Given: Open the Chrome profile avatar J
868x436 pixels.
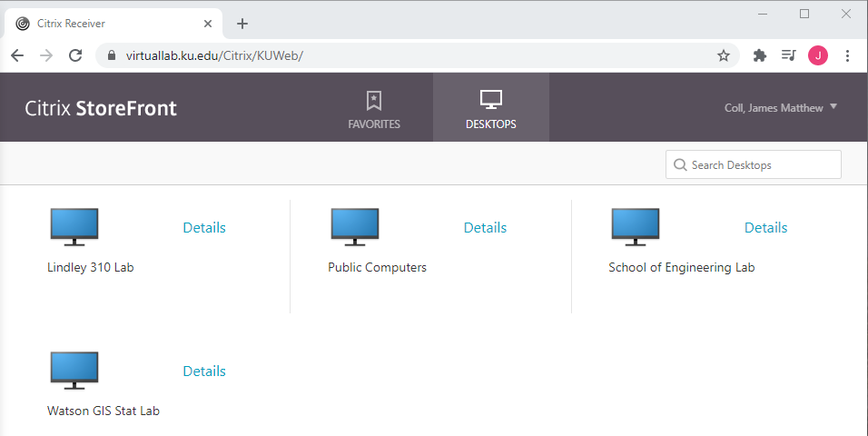Looking at the screenshot, I should [x=818, y=55].
